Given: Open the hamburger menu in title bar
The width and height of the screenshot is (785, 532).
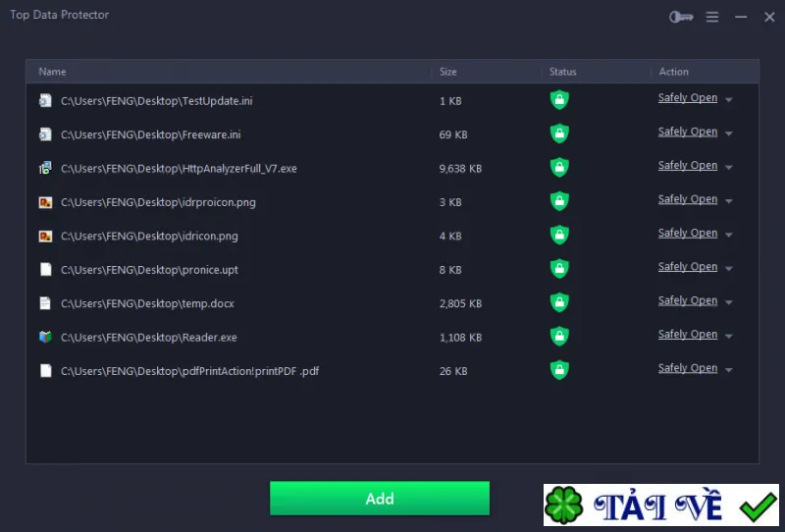Looking at the screenshot, I should point(712,17).
